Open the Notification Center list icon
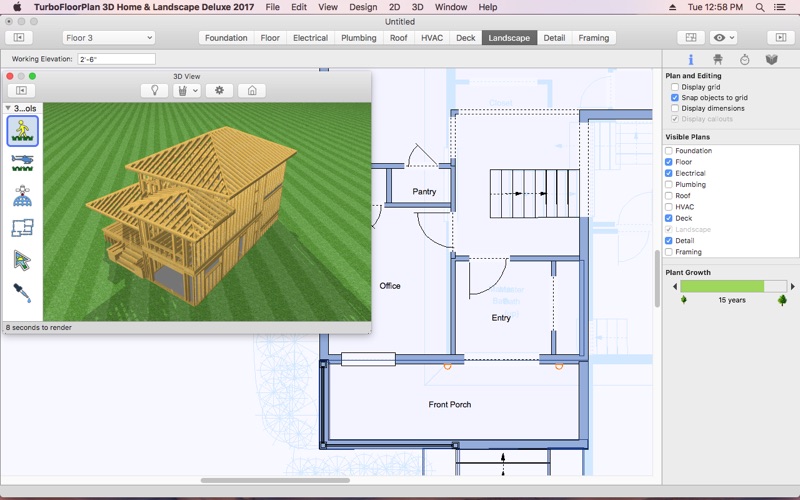This screenshot has width=800, height=500. 780,7
